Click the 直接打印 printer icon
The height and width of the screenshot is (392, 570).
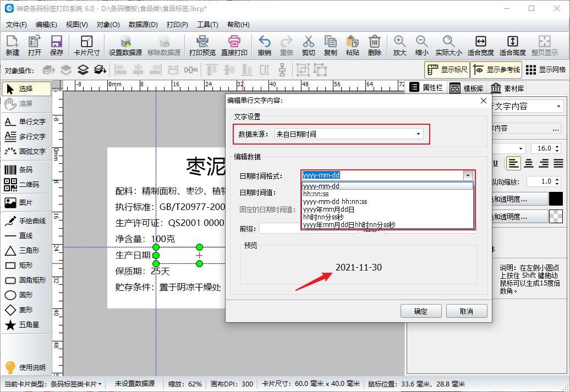click(234, 46)
